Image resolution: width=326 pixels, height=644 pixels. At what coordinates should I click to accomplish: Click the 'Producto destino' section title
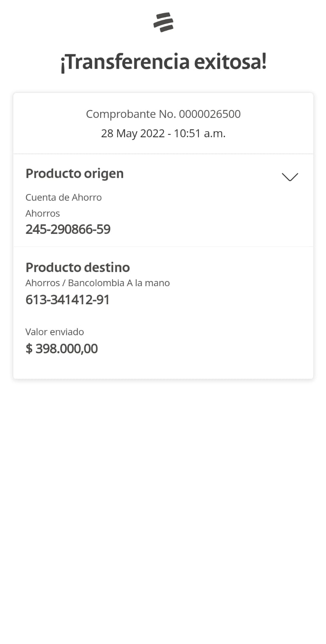tap(78, 267)
